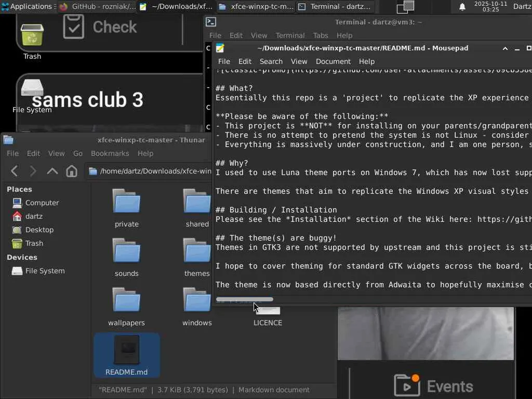The height and width of the screenshot is (399, 532).
Task: Click '## Building / Installation' heading
Action: point(276,210)
